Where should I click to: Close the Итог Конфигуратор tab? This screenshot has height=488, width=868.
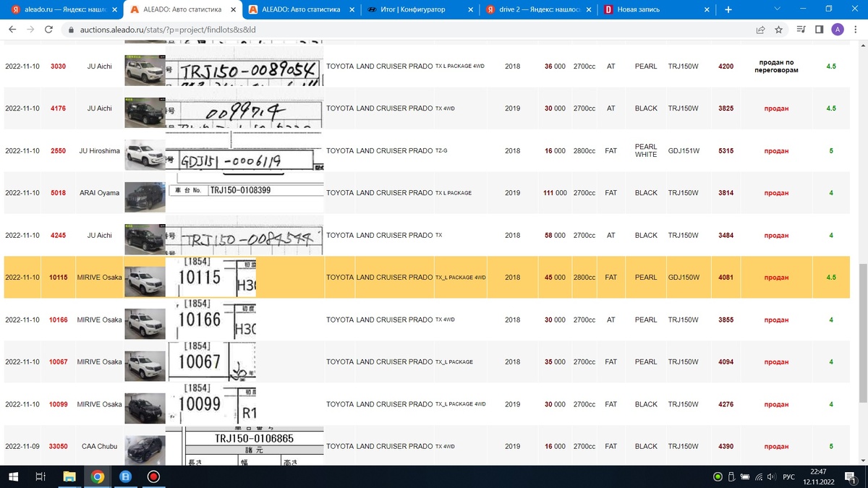coord(469,9)
